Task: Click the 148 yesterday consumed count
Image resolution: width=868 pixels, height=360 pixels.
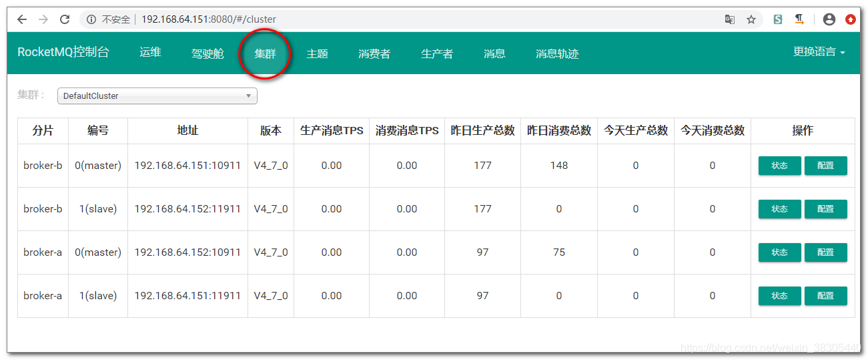Action: pyautogui.click(x=559, y=166)
